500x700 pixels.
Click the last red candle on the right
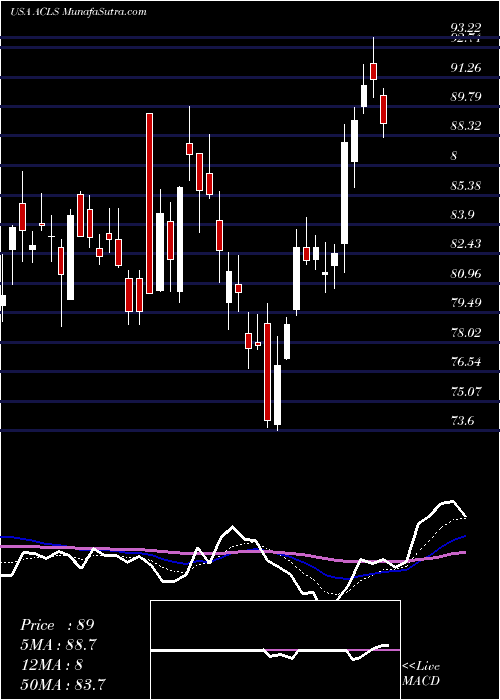point(383,109)
